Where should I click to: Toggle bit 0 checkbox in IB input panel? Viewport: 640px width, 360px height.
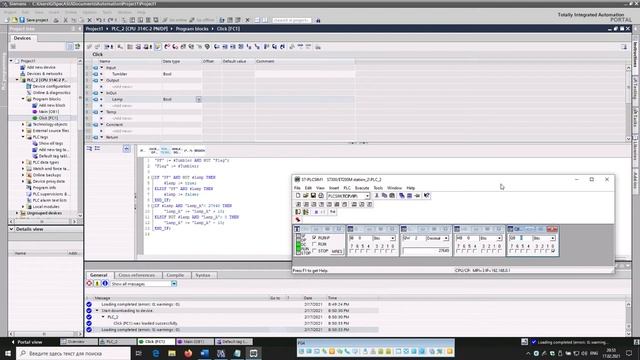[393, 251]
